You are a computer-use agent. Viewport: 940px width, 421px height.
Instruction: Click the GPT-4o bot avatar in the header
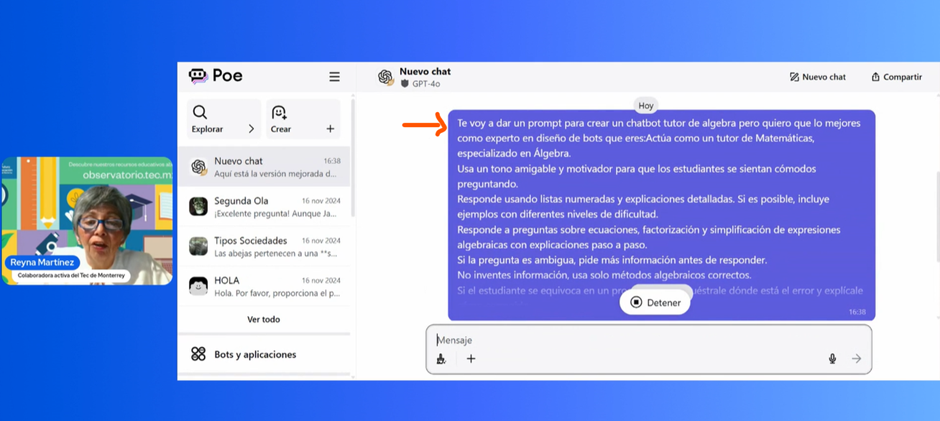(385, 77)
